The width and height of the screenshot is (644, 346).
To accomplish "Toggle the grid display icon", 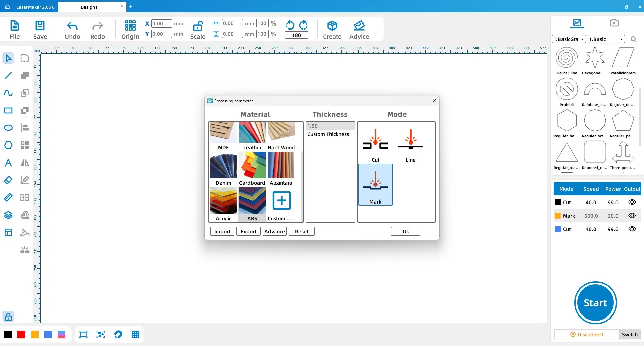I will click(x=136, y=334).
